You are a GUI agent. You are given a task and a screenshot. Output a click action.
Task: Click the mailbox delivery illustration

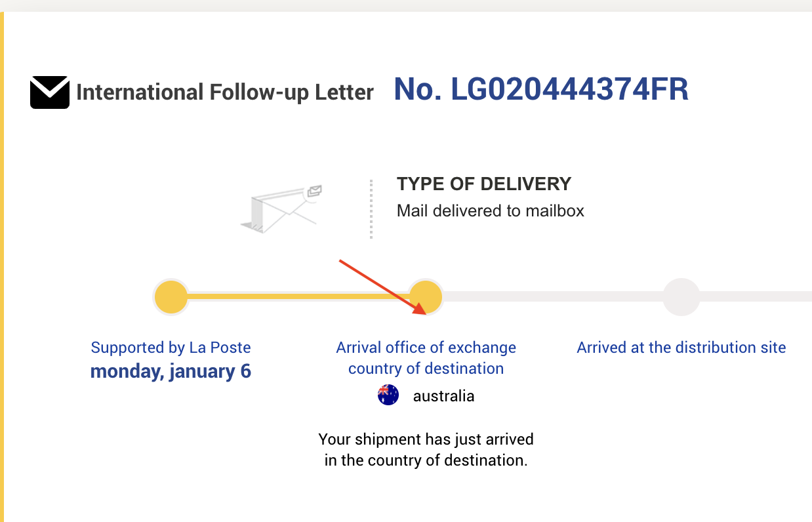282,209
